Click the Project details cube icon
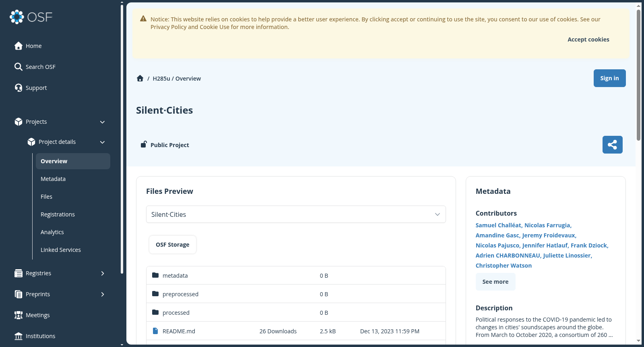Image resolution: width=644 pixels, height=347 pixels. tap(31, 142)
